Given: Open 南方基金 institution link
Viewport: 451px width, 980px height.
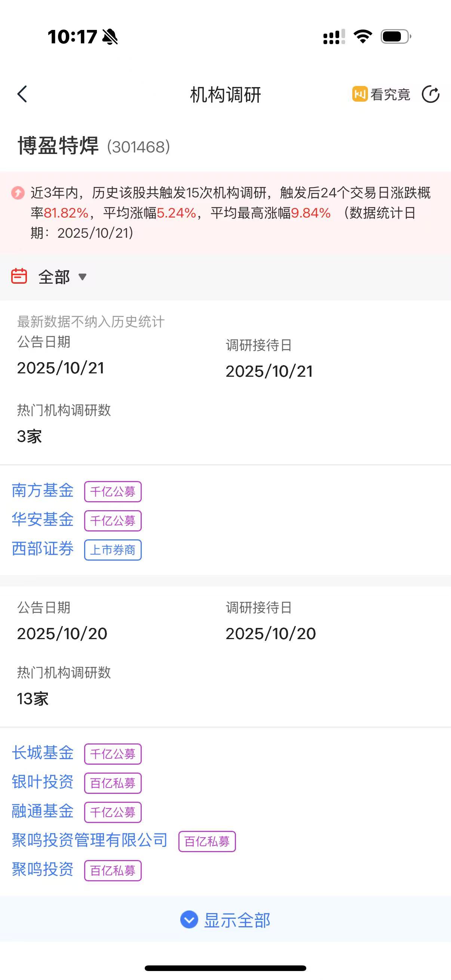Looking at the screenshot, I should (43, 490).
